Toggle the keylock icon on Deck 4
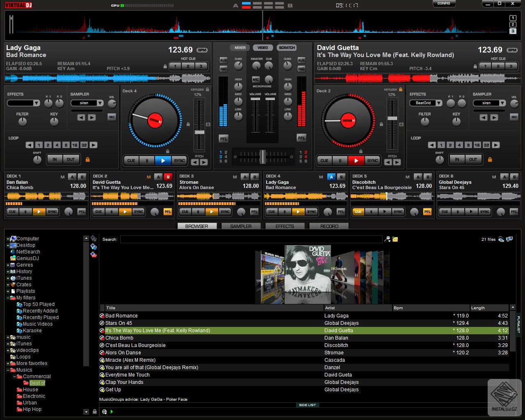 coord(207,89)
